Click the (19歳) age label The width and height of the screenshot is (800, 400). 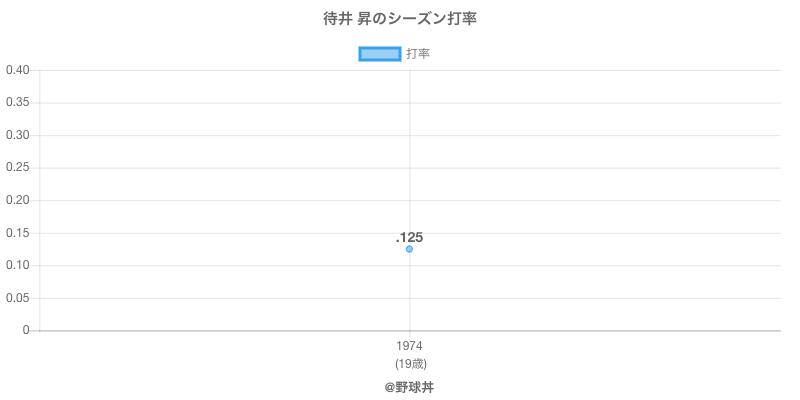coord(409,363)
